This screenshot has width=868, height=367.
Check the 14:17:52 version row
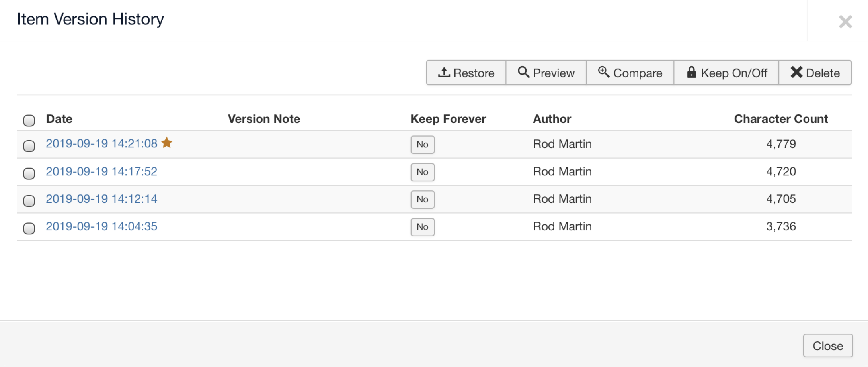coord(29,173)
